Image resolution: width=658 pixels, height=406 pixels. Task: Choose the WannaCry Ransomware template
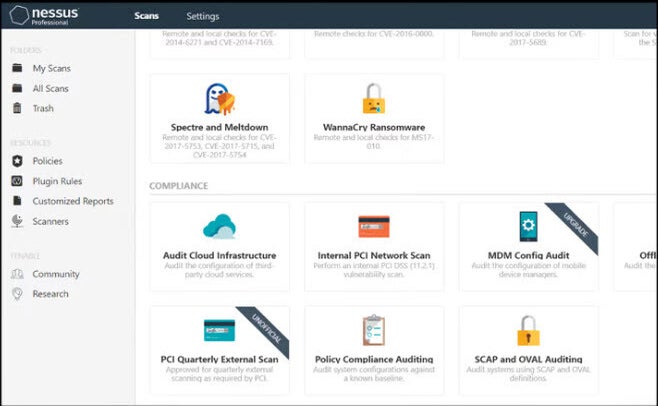point(373,119)
